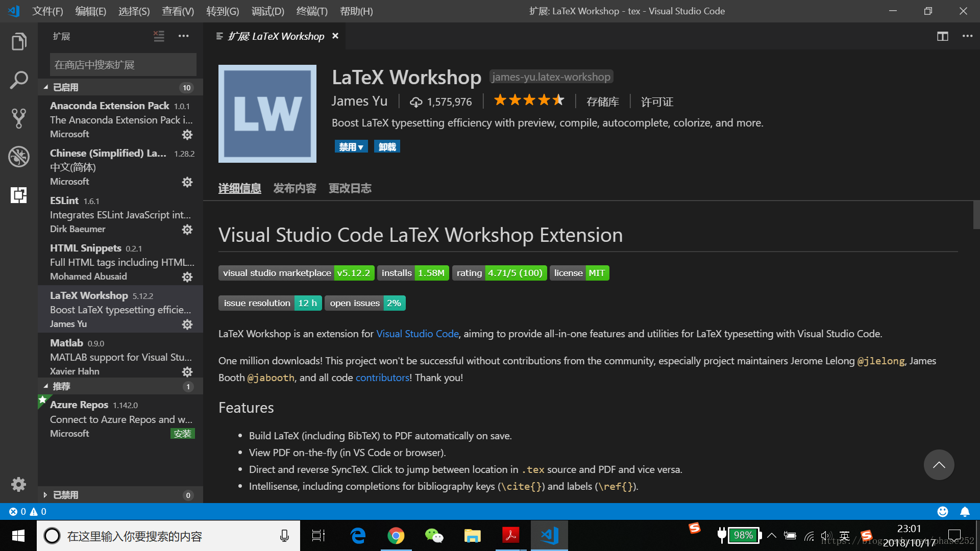Open editor more actions ellipsis
The width and height of the screenshot is (980, 551).
967,36
